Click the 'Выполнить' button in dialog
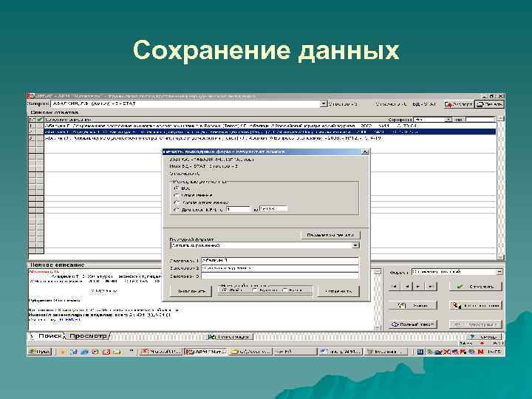 pyautogui.click(x=191, y=291)
